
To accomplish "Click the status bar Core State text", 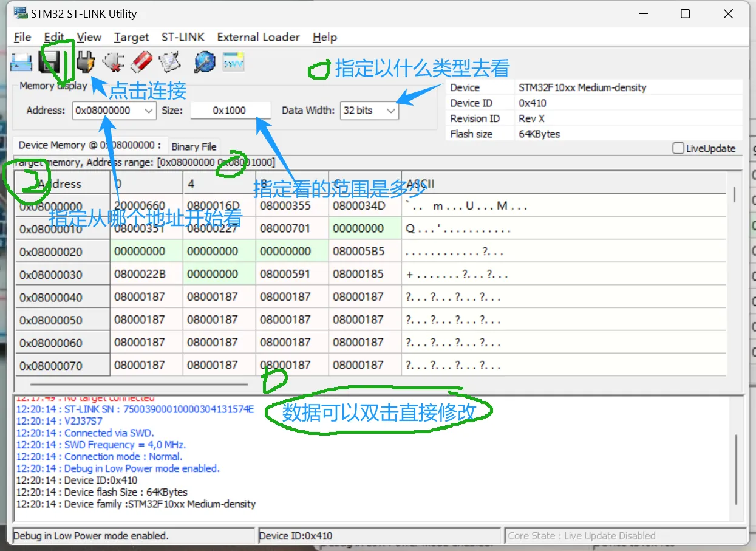I will (x=582, y=536).
